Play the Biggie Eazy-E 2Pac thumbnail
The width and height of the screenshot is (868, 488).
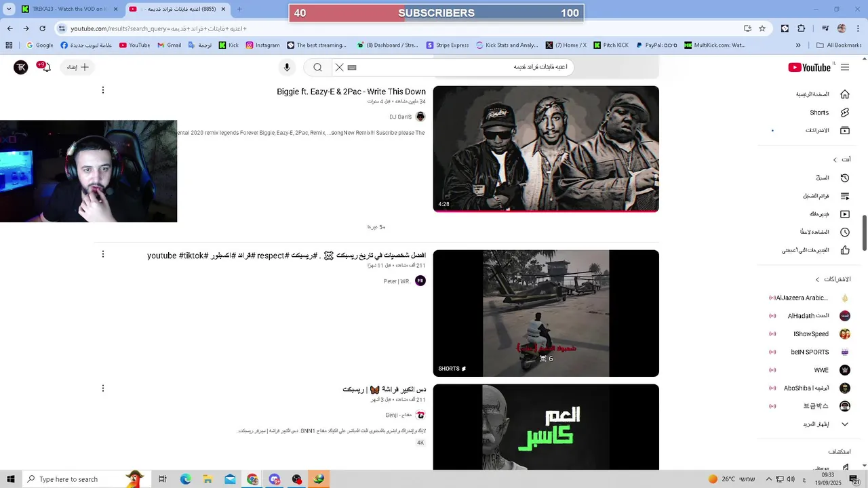[x=546, y=148]
